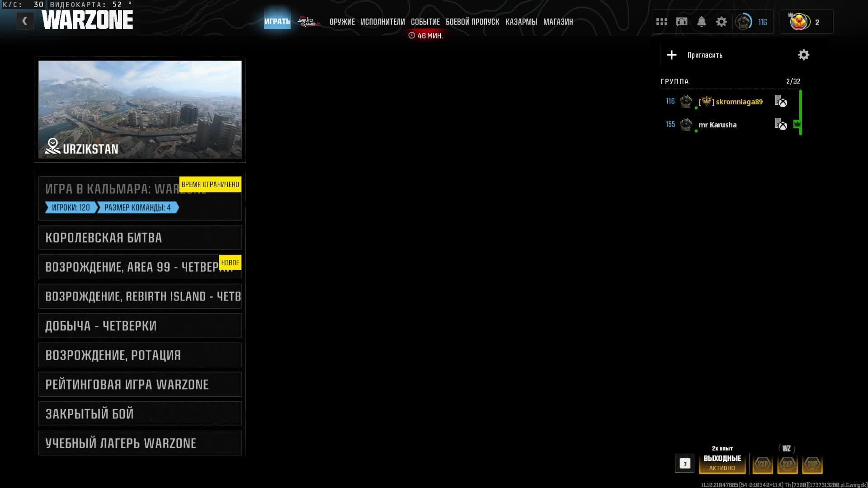
Task: Select ДОБЫЧА - ЧЕТВЕРКИ mode
Action: pos(140,326)
